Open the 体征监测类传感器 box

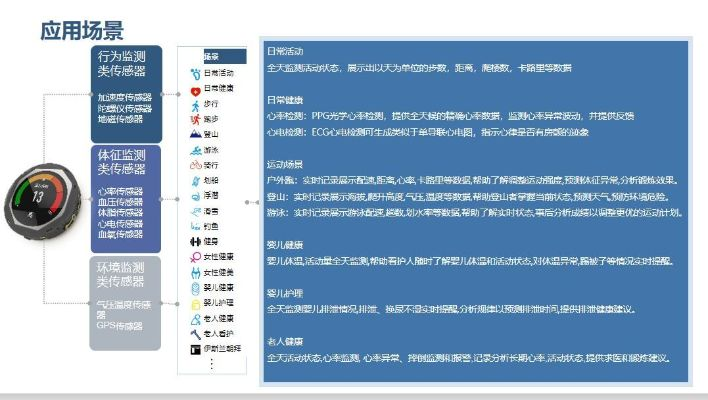[x=125, y=197]
